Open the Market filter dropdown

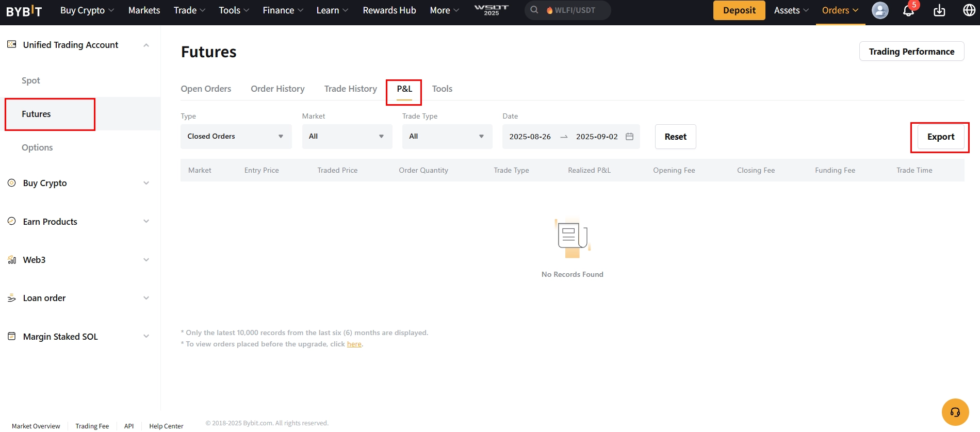[347, 137]
